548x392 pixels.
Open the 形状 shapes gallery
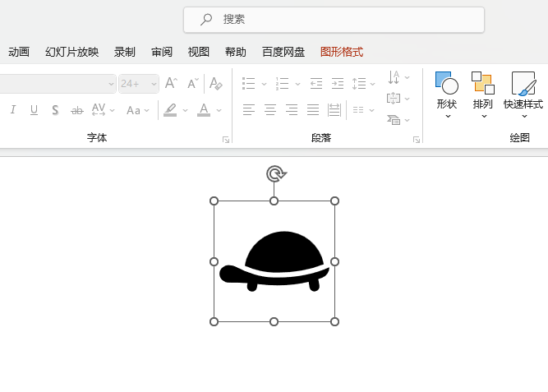pos(447,95)
